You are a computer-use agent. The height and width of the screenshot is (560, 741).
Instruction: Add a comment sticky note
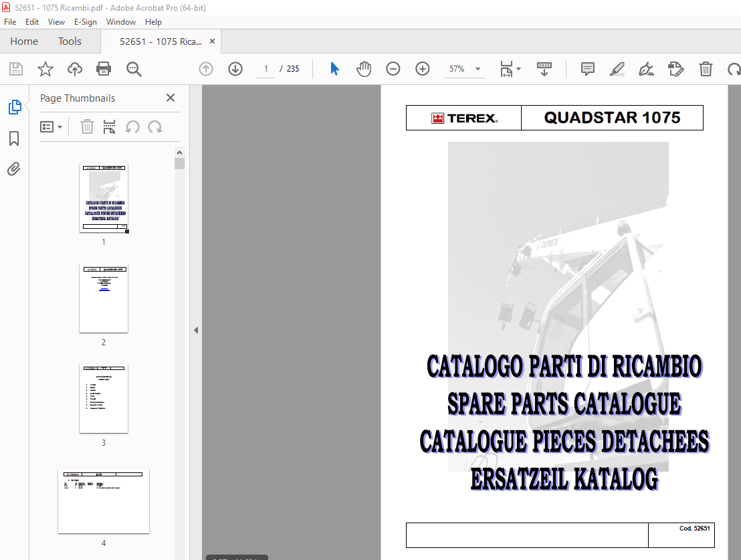(x=587, y=69)
